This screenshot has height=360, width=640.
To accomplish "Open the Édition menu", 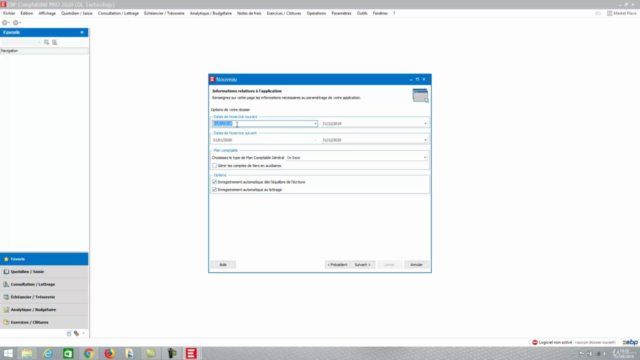I will coord(27,13).
